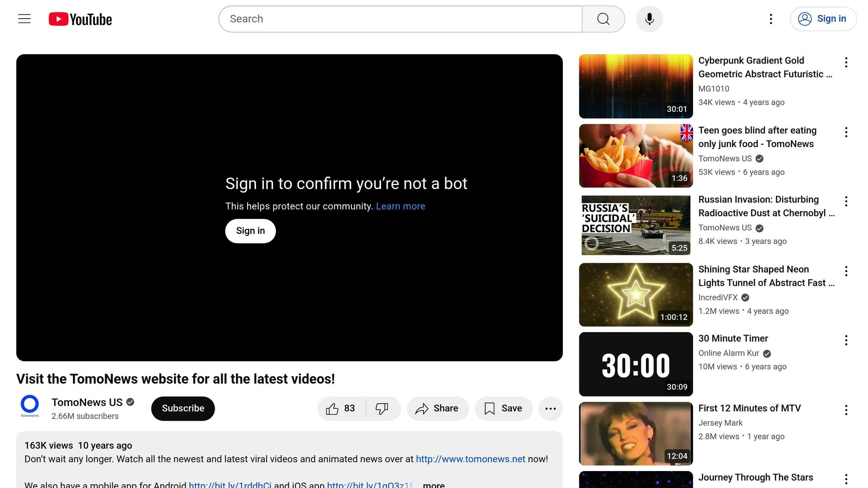
Task: Open the Shining Star Neon video thumbnail
Action: [x=635, y=295]
